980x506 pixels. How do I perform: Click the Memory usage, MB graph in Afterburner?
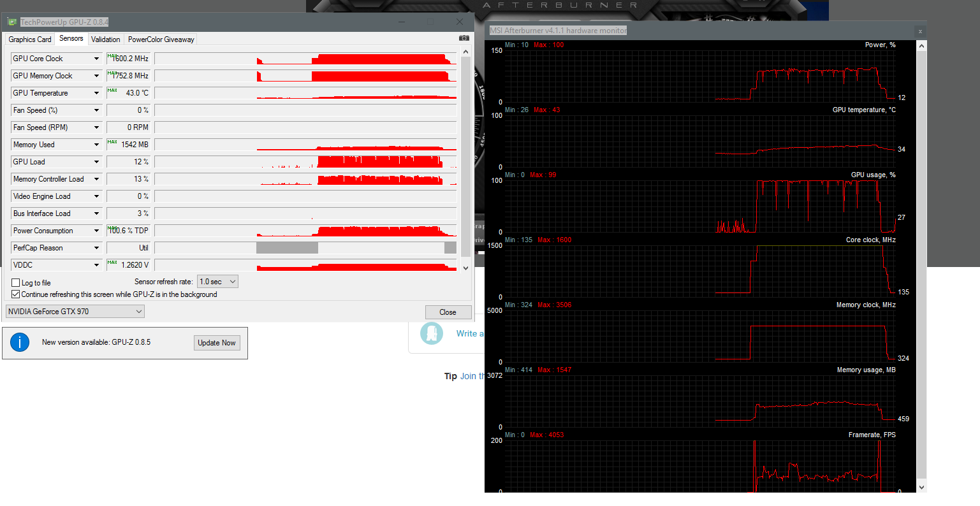700,401
